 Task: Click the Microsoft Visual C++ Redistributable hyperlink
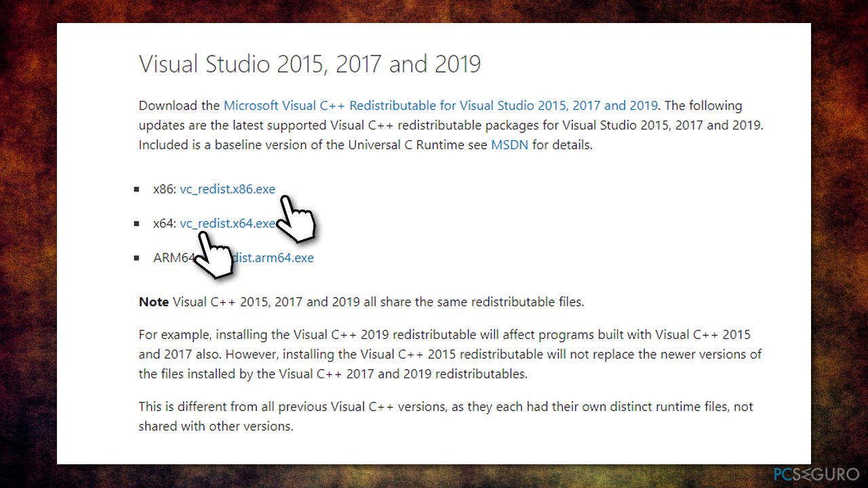(x=441, y=105)
